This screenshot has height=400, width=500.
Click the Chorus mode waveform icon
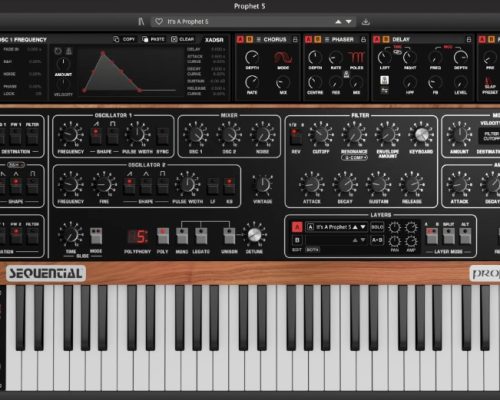point(283,58)
